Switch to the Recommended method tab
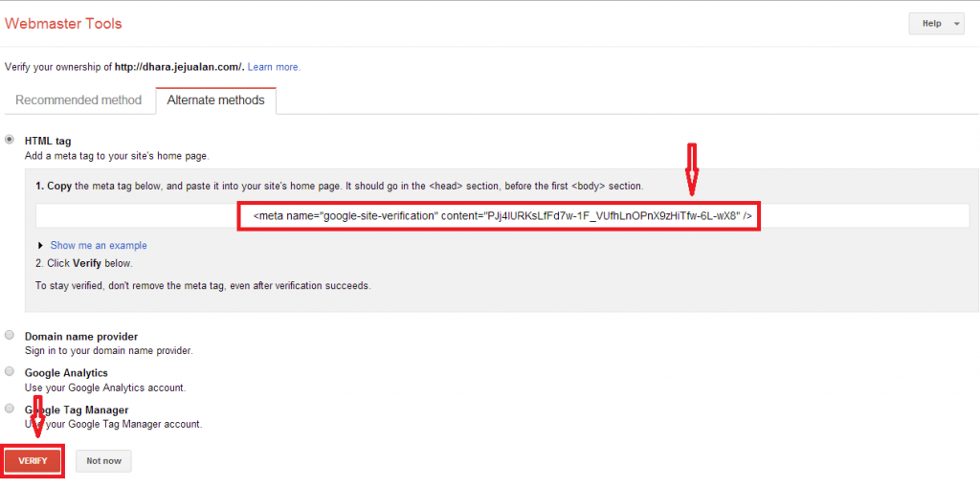This screenshot has height=487, width=980. click(78, 100)
